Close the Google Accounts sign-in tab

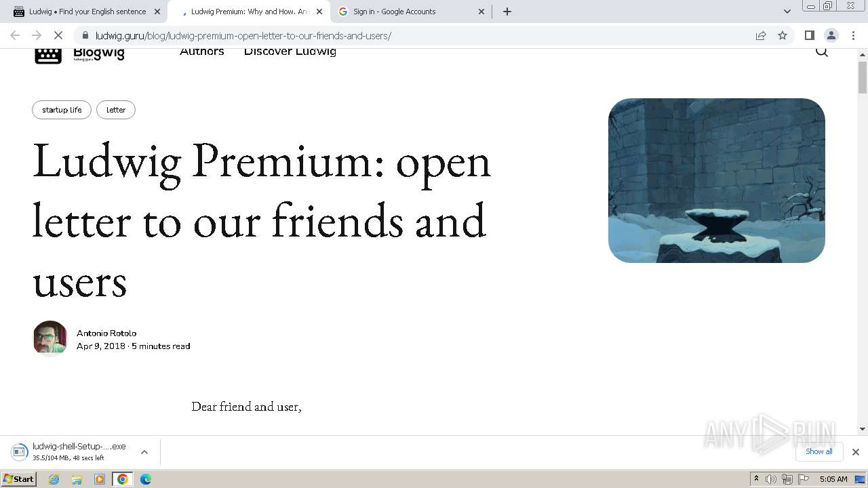tap(481, 12)
